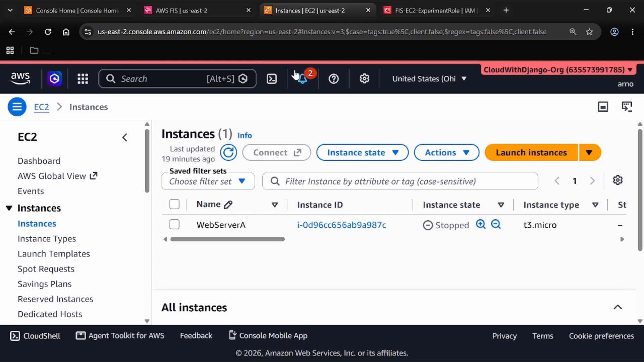This screenshot has width=644, height=362.
Task: Switch to the Console Home browser tab
Action: pyautogui.click(x=78, y=10)
